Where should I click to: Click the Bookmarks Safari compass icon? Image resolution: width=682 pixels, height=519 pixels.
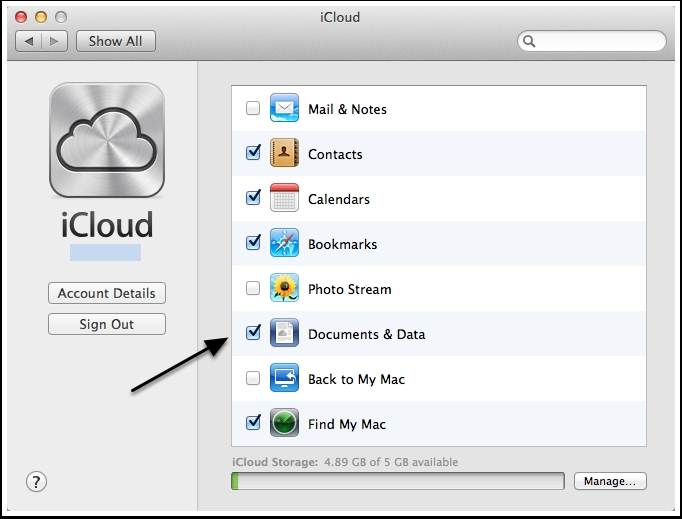click(284, 243)
